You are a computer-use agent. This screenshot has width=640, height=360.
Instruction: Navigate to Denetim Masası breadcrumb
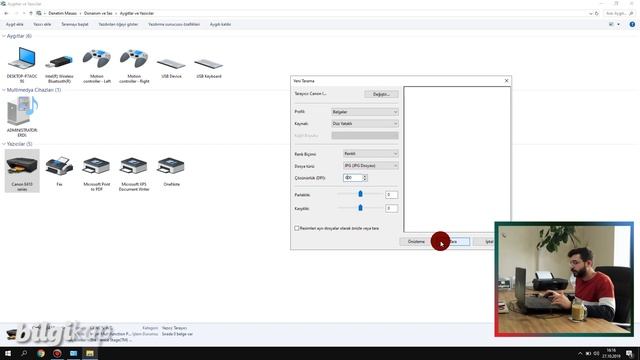pyautogui.click(x=62, y=13)
